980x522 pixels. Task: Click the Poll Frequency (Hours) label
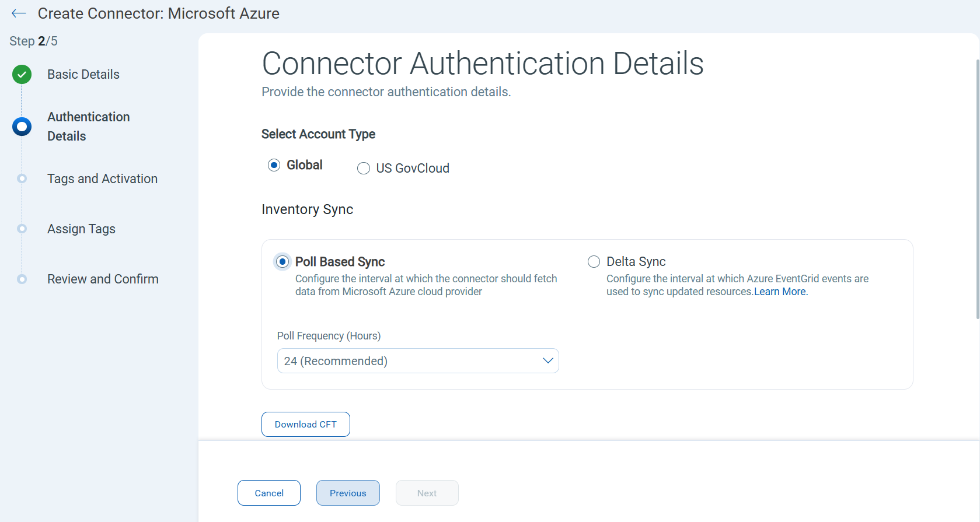(x=329, y=336)
